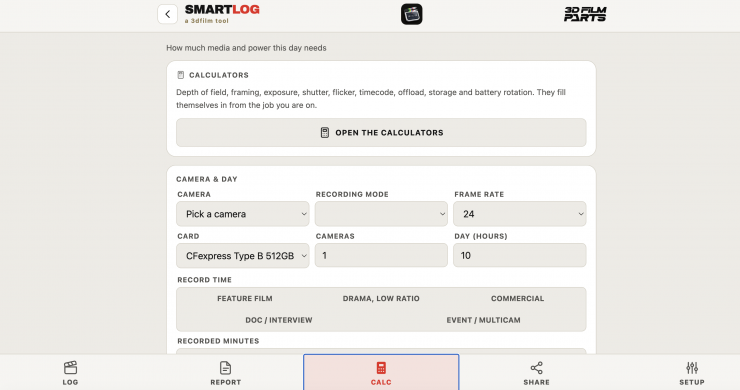Focus the Cameras number field
This screenshot has height=390, width=740.
[381, 255]
